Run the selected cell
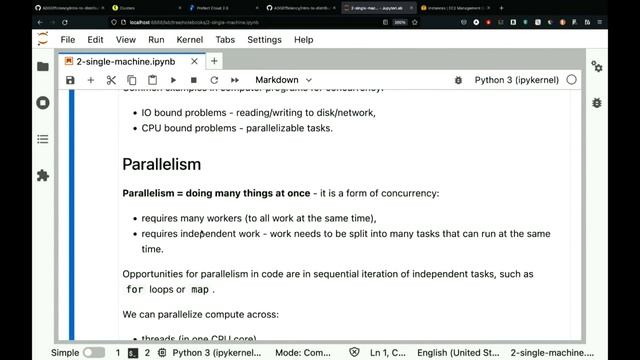The height and width of the screenshot is (360, 640). point(173,80)
